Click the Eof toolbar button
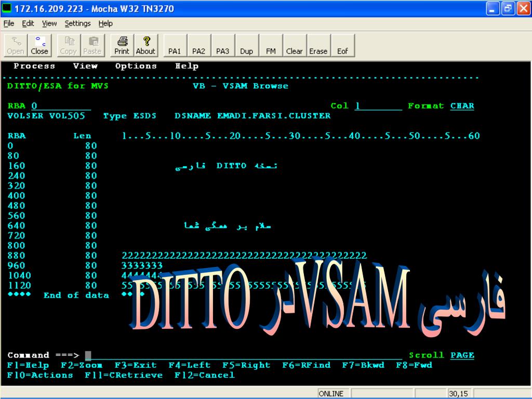This screenshot has height=399, width=532. (x=343, y=46)
